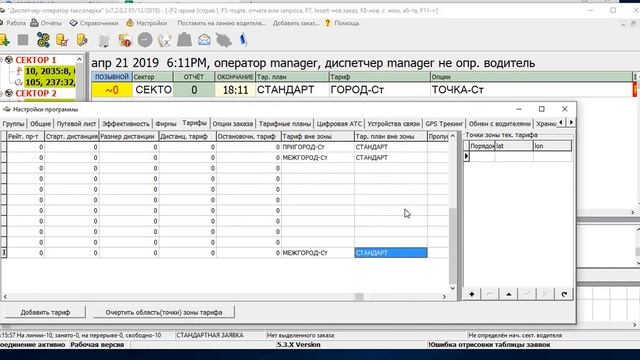Click the minus button under zone points table
640x360 pixels.
[x=490, y=294]
